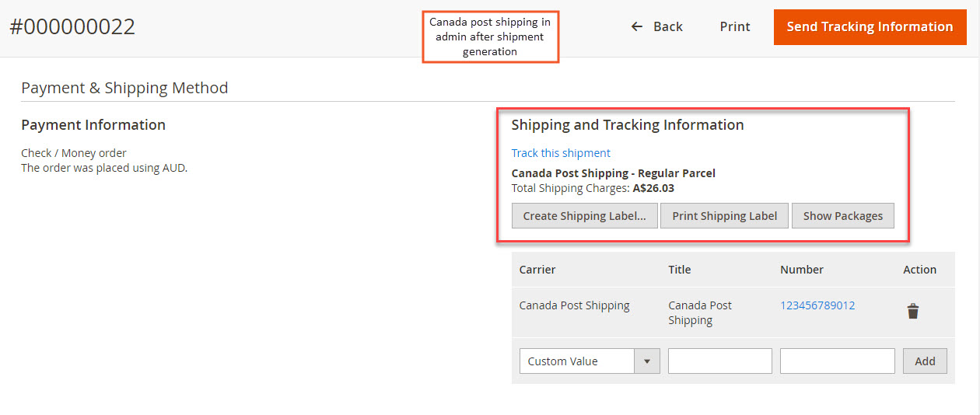Delete tracking entry with the trash icon

coord(913,312)
